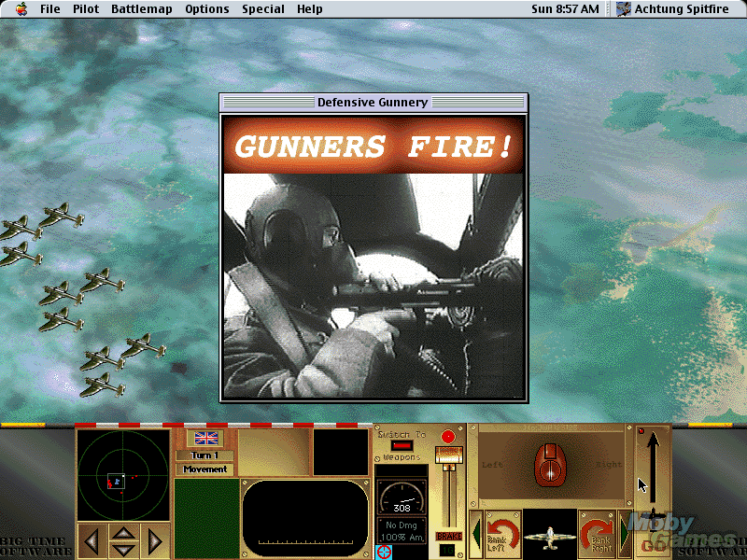Click the green left-pointing triangle beside Bank Left
The height and width of the screenshot is (560, 747).
(476, 534)
